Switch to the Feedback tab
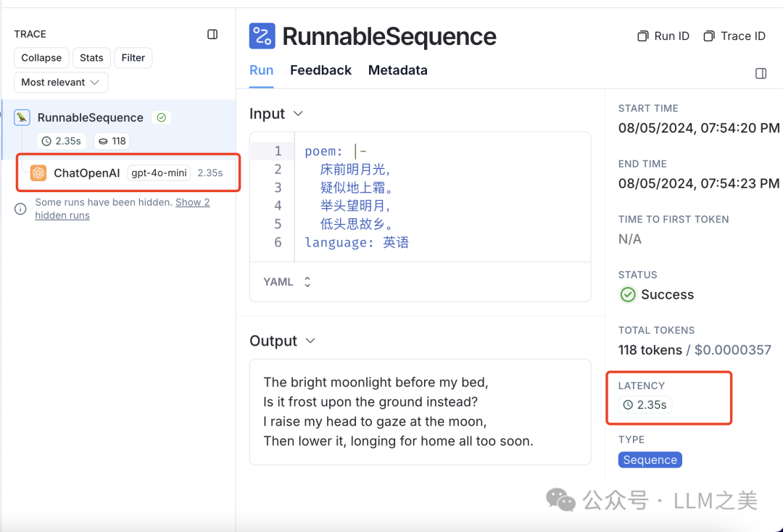The height and width of the screenshot is (532, 783). 320,70
